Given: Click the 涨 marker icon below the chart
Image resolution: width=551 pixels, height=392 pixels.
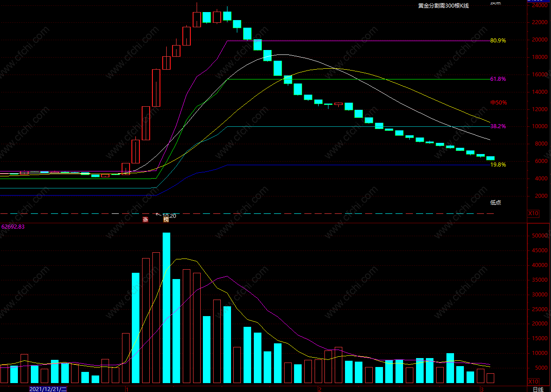Looking at the screenshot, I should point(145,219).
